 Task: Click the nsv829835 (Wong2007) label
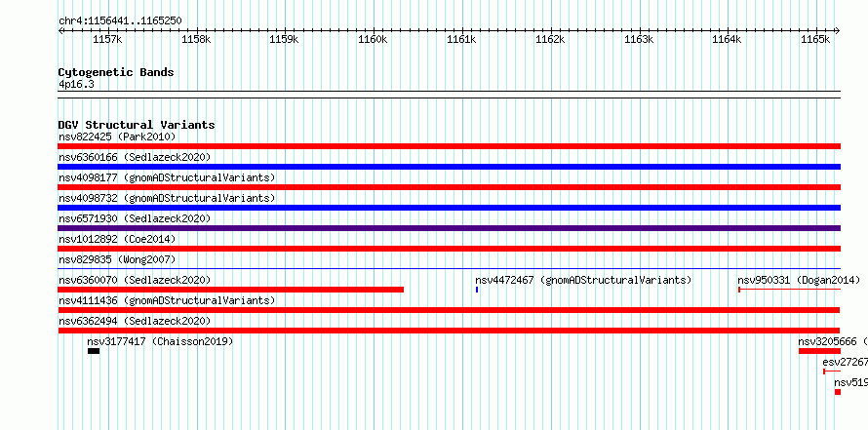[117, 259]
